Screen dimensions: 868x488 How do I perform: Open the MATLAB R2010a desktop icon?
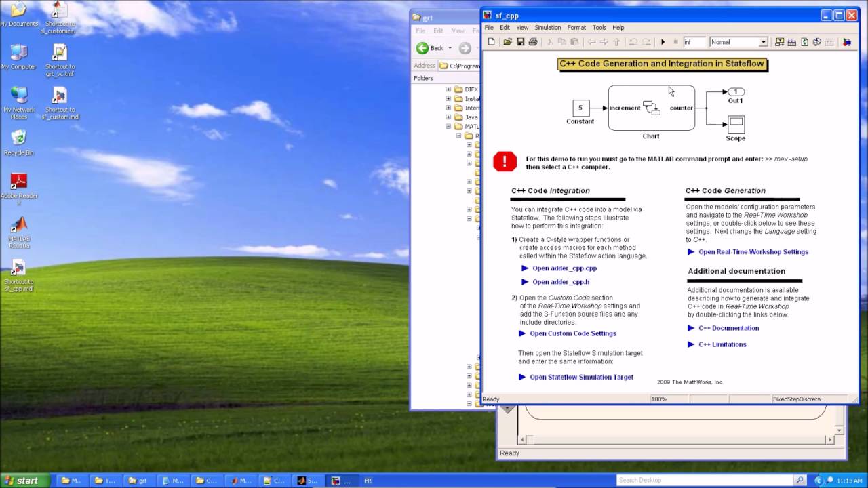tap(19, 232)
